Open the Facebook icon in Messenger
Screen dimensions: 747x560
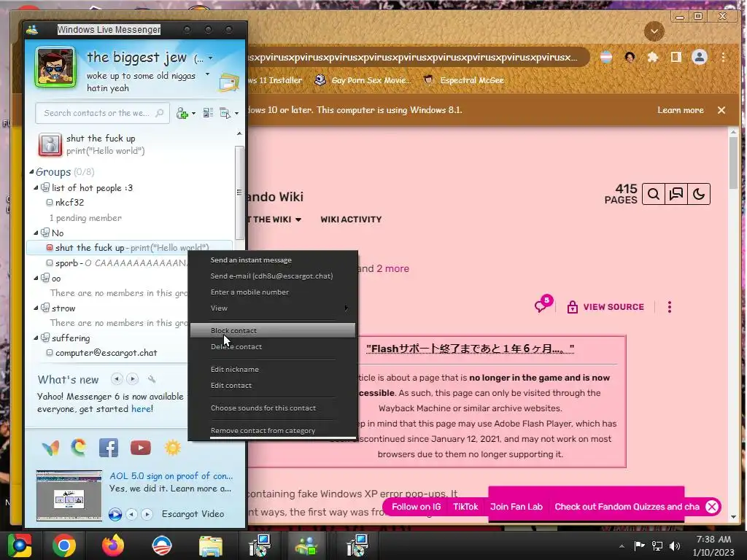point(109,448)
